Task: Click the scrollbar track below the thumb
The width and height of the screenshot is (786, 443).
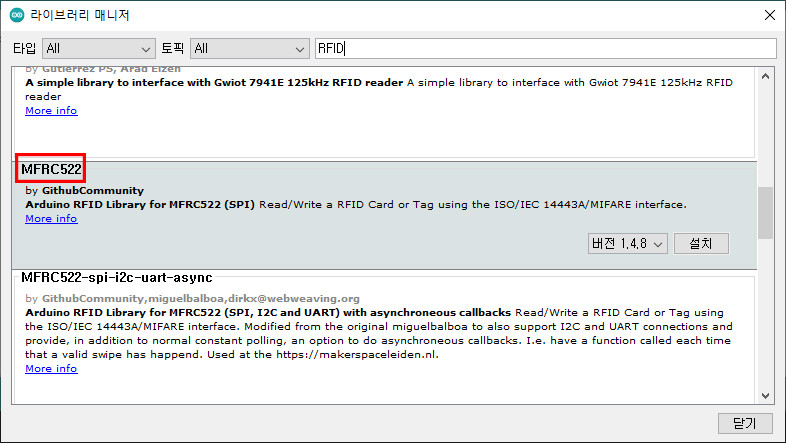Action: point(765,320)
